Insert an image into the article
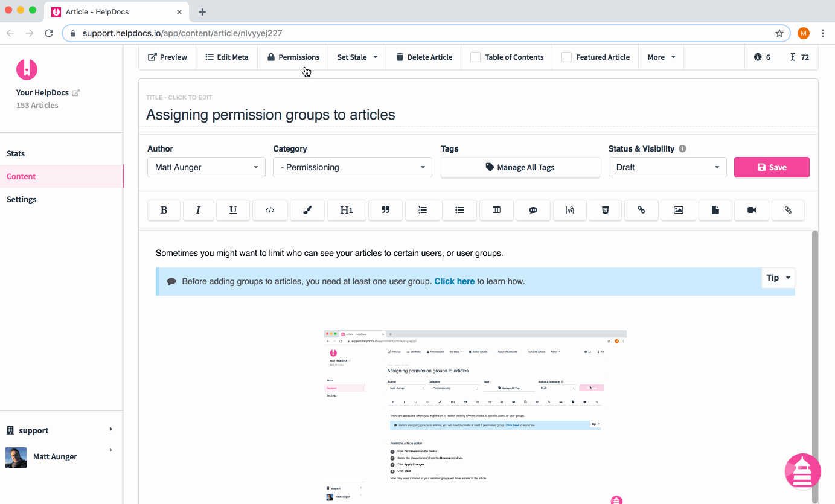The width and height of the screenshot is (835, 504). coord(678,210)
